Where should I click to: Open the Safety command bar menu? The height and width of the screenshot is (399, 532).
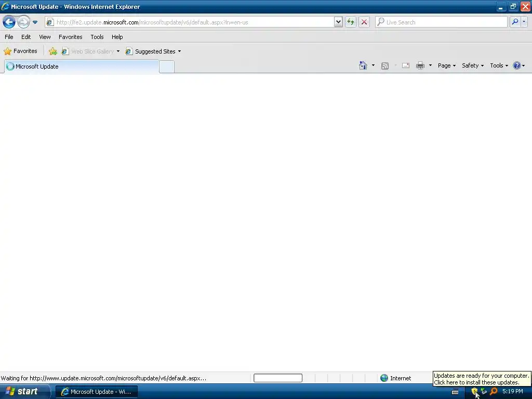pos(472,66)
